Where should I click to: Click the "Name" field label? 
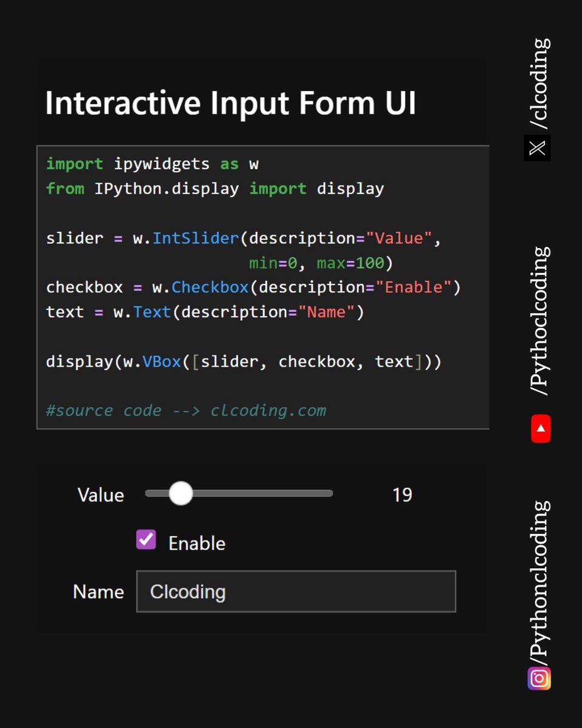point(98,591)
